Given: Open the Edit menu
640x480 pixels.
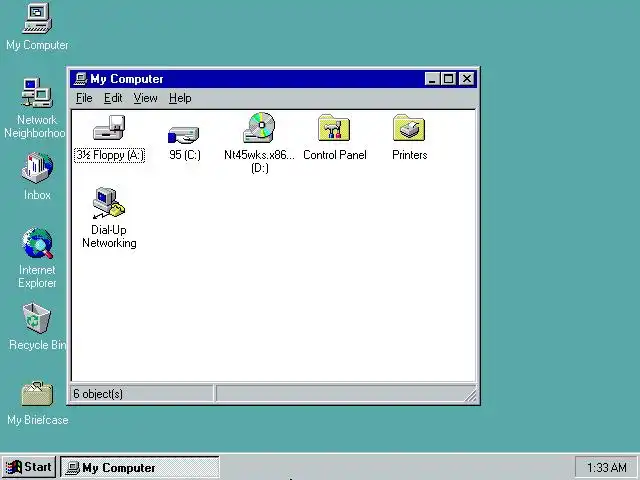Looking at the screenshot, I should (x=113, y=98).
